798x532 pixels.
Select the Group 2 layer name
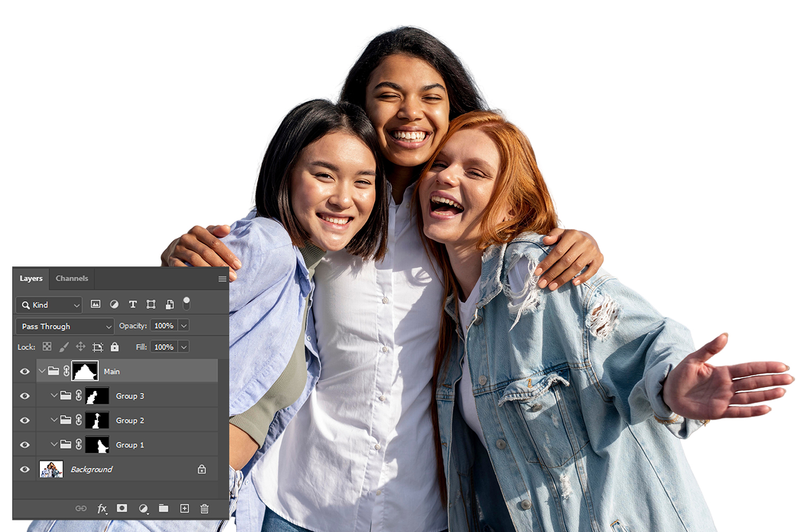130,420
